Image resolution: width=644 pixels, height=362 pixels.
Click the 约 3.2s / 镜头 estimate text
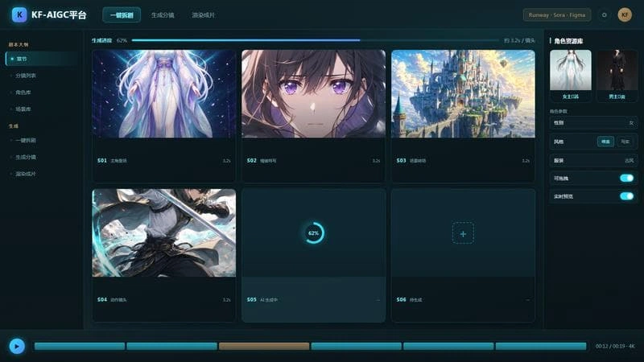[x=519, y=41]
